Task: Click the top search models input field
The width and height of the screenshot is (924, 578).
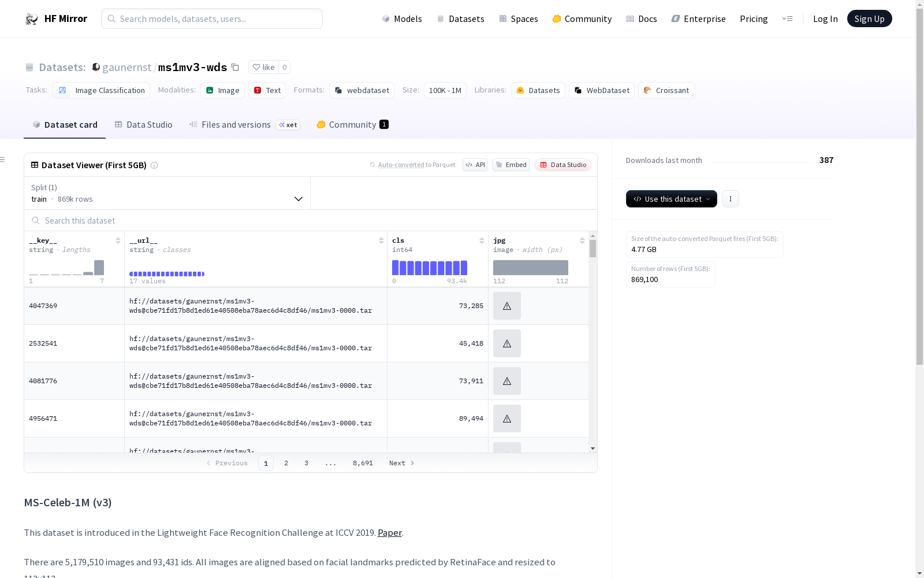Action: [x=212, y=18]
